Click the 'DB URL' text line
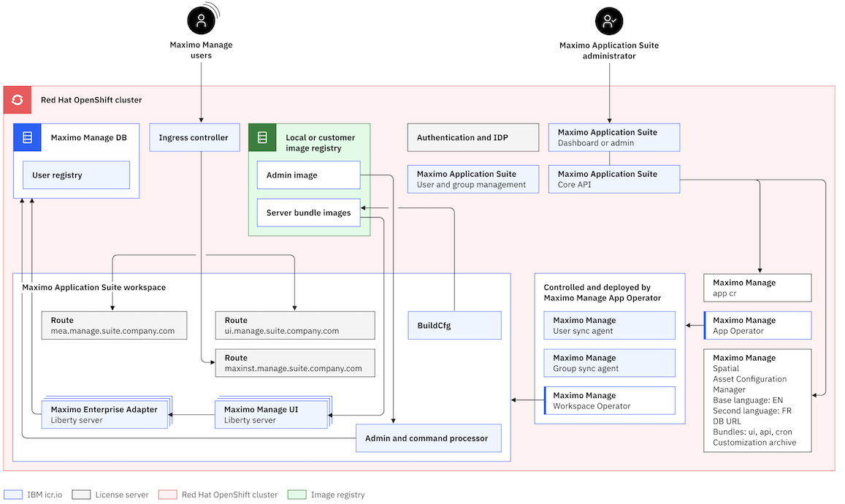The image size is (845, 504). coord(727,421)
